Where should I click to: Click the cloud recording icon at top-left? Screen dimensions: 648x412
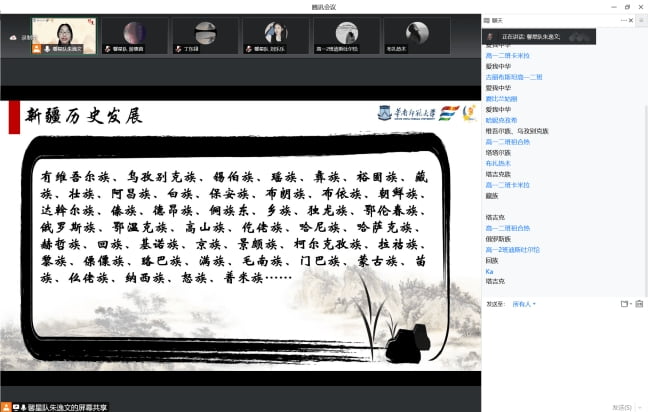click(14, 36)
